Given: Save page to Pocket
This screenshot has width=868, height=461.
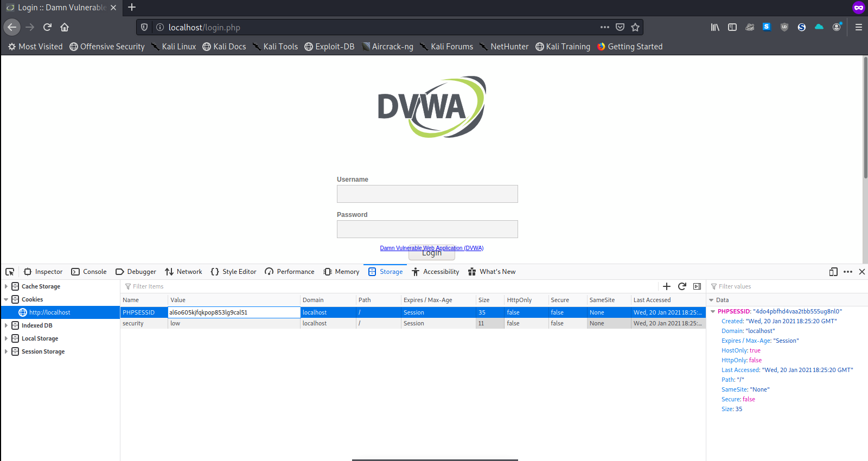Looking at the screenshot, I should 620,27.
